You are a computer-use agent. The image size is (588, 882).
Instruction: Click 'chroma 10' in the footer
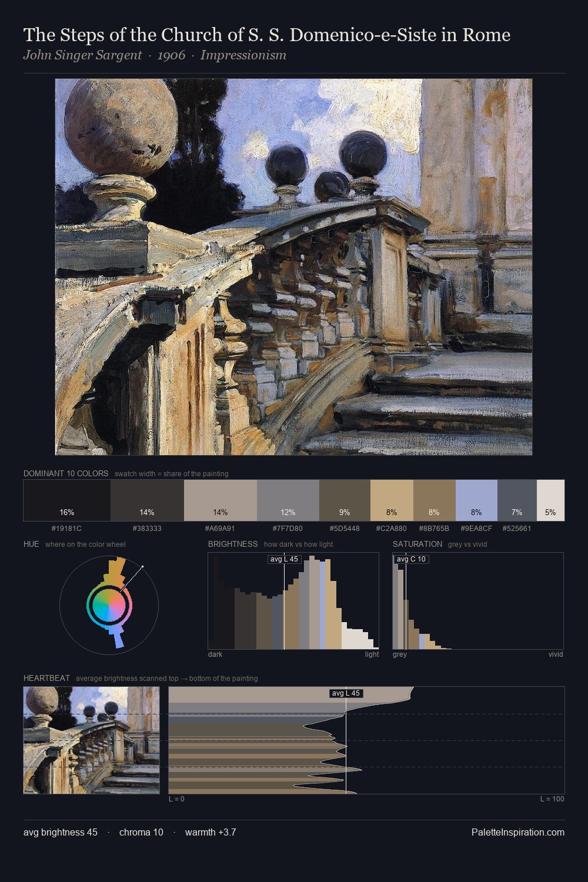pyautogui.click(x=141, y=832)
